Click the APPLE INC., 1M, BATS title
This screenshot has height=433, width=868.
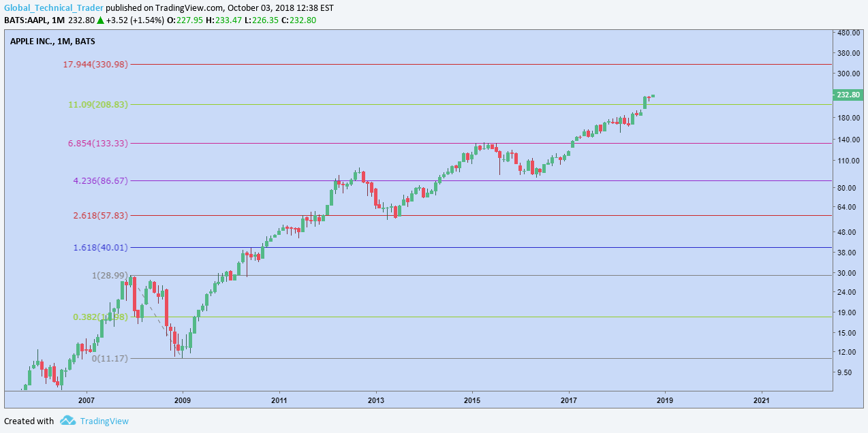52,41
